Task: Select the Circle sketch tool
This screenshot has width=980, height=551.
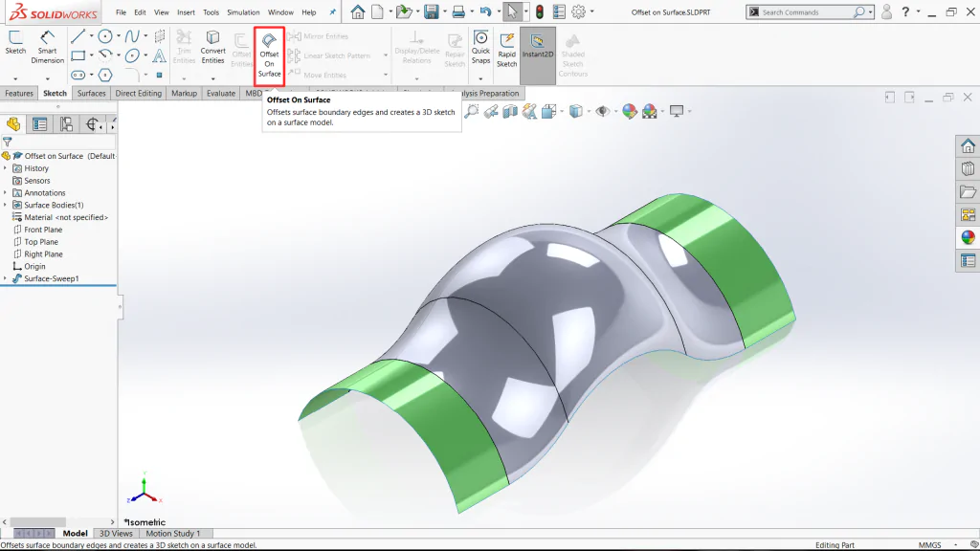Action: tap(105, 36)
